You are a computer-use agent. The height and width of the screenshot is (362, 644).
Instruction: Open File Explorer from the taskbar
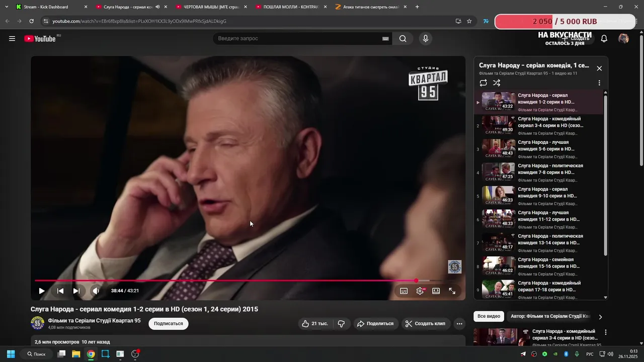coord(76,354)
